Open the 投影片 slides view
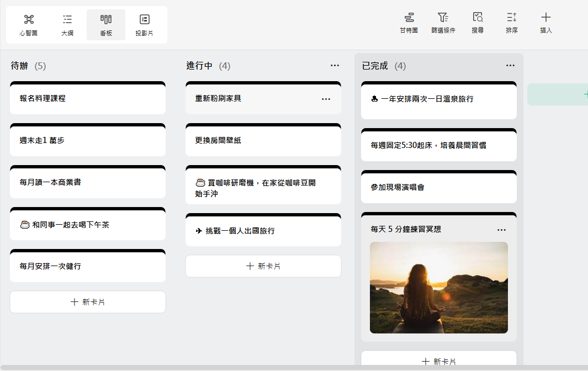This screenshot has height=371, width=588. [144, 25]
